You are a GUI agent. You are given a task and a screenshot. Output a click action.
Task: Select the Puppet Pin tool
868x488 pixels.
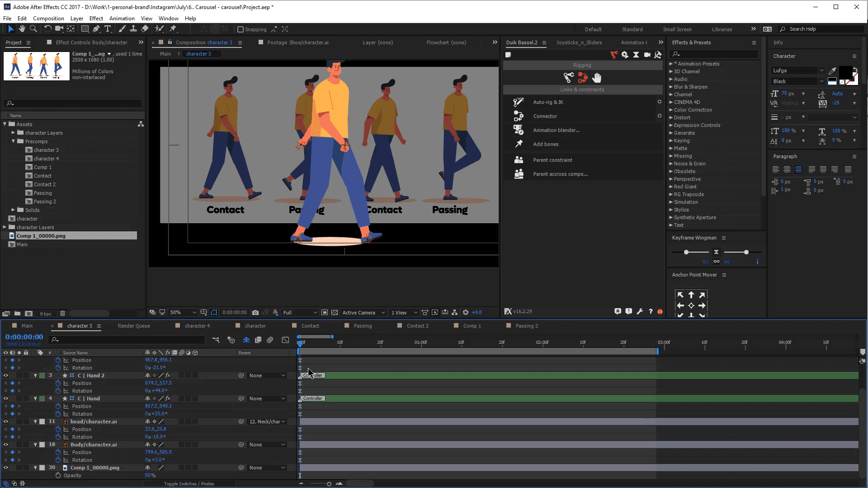point(173,29)
